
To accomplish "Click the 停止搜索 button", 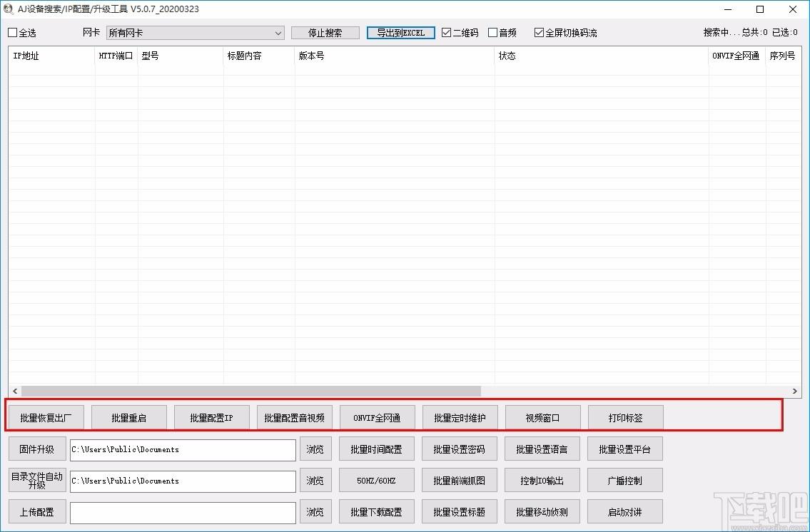I will pyautogui.click(x=325, y=33).
